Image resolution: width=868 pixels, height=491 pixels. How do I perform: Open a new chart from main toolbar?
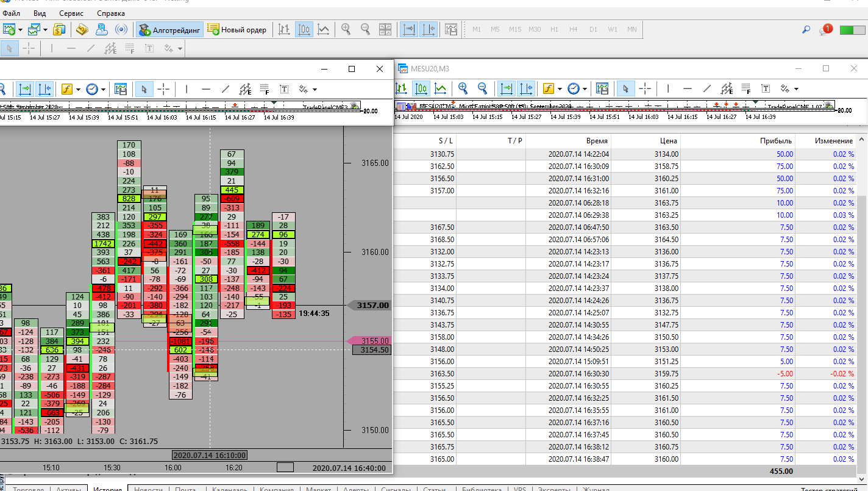point(10,29)
